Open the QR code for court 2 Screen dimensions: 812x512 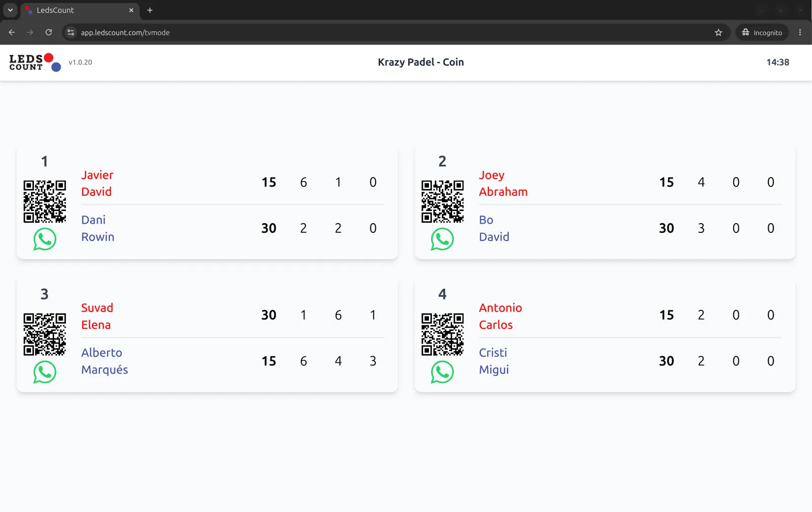pos(443,201)
